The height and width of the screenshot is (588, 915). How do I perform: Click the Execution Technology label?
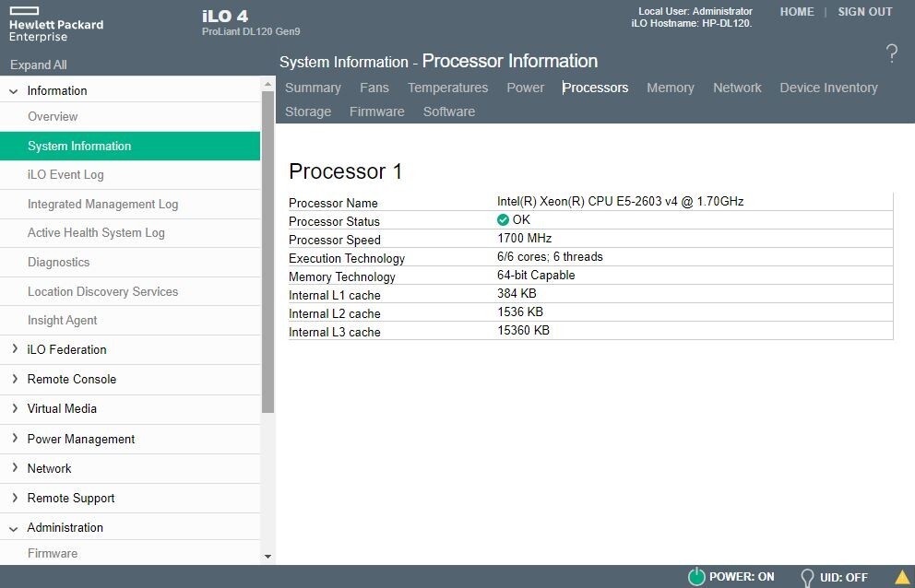347,258
